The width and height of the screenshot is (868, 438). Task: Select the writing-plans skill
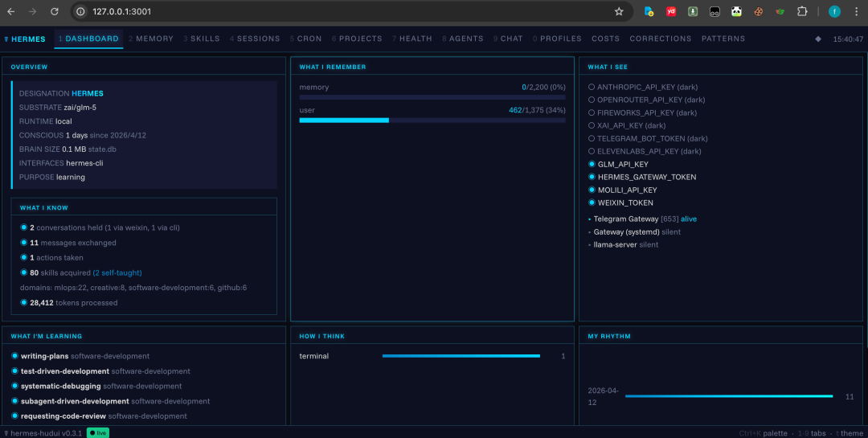[80, 356]
